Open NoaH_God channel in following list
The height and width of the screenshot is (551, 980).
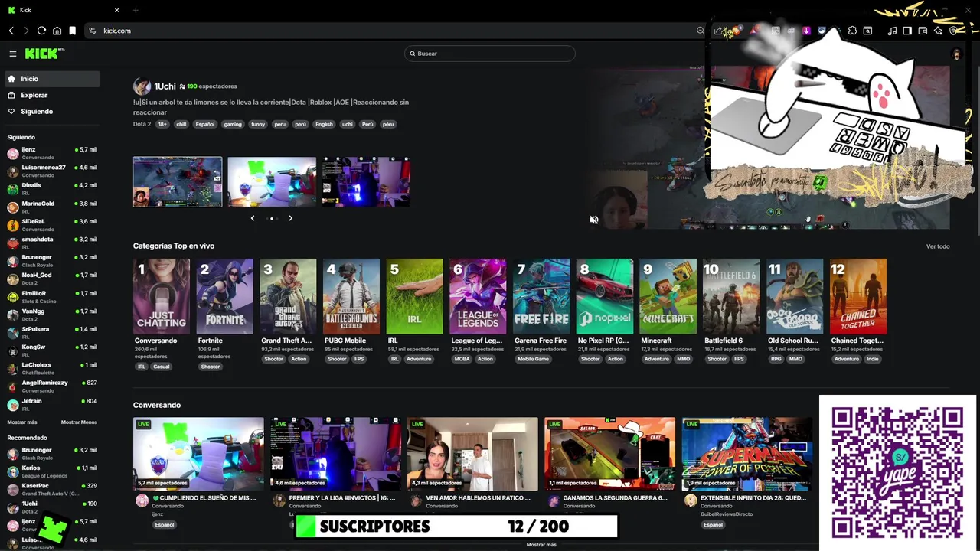(51, 279)
